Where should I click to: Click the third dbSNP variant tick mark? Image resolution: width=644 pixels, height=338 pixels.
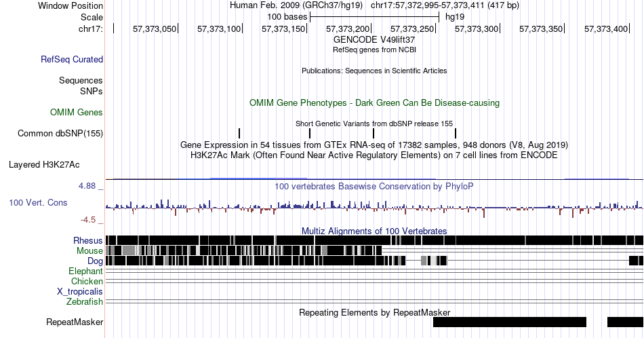374,133
